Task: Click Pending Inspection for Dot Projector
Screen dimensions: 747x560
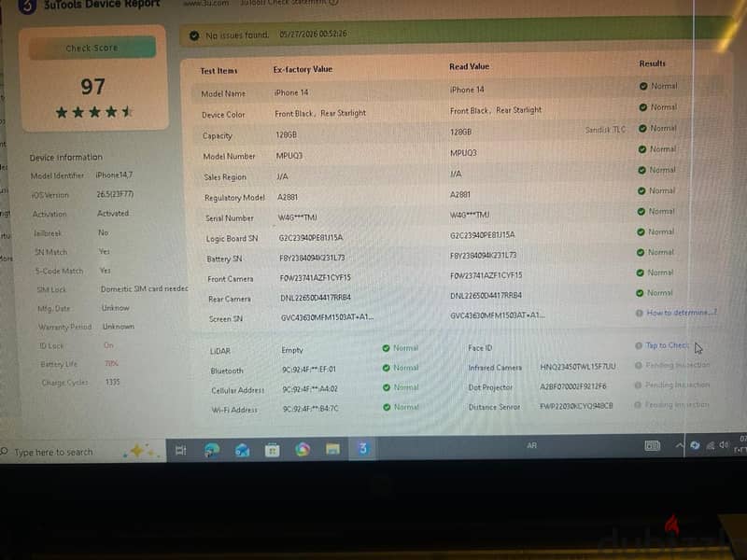Action: tap(677, 385)
